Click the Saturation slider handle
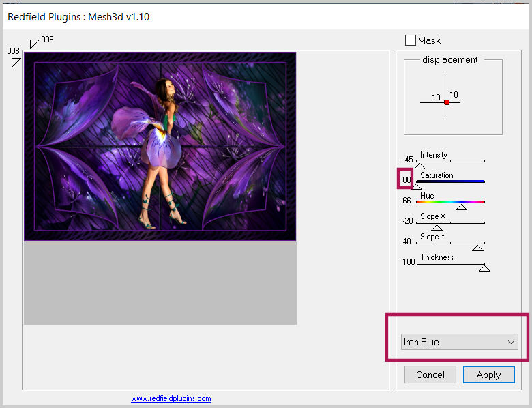 coord(417,186)
